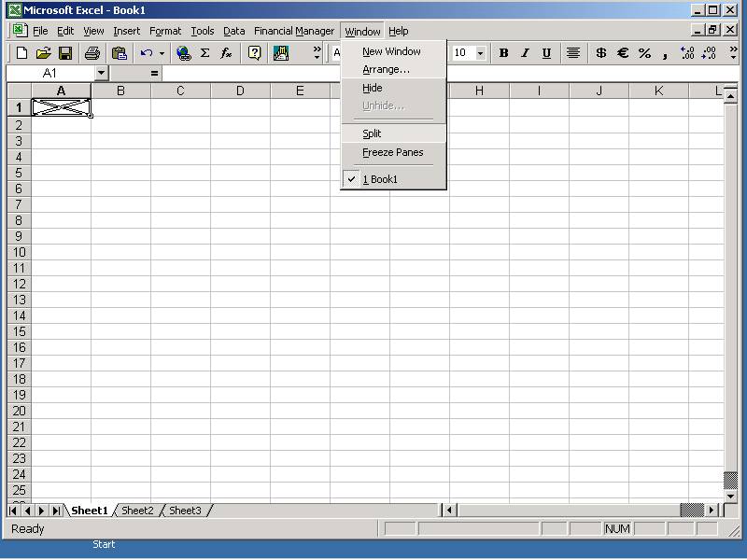Click the vertical scrollbar down arrow
Screen dimensions: 747x560
tap(730, 496)
